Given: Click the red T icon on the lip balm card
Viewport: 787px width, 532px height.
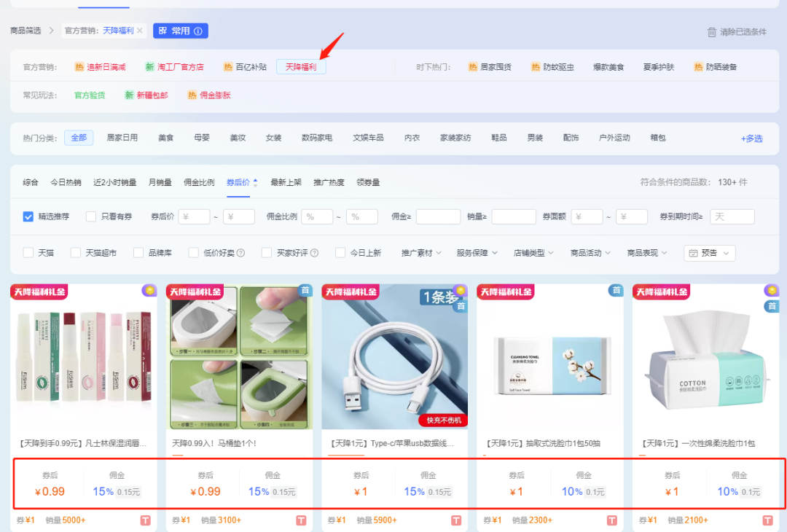Looking at the screenshot, I should [146, 520].
